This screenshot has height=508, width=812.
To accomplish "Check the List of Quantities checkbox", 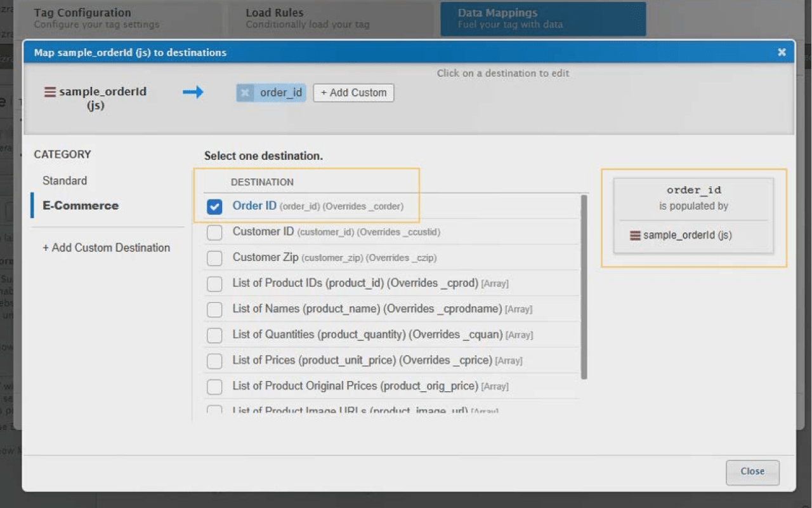I will (214, 335).
